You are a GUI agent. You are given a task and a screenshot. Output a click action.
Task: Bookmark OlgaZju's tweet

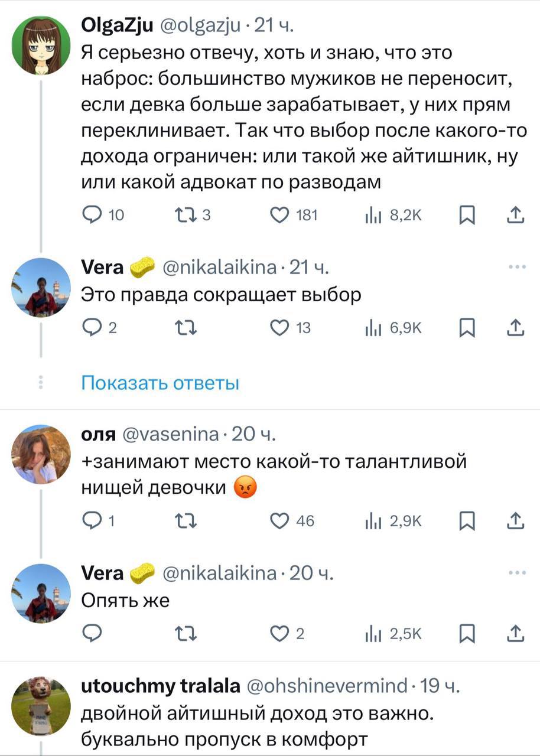tap(467, 216)
